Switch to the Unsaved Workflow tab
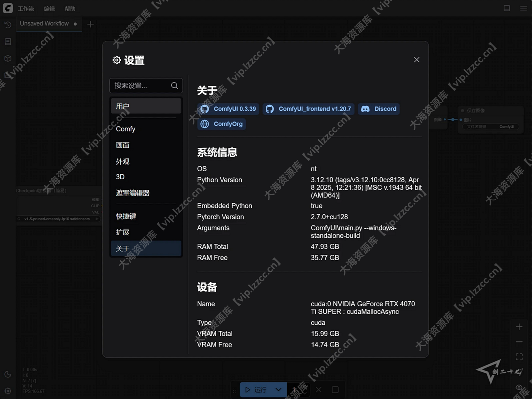This screenshot has height=399, width=532. (49, 24)
